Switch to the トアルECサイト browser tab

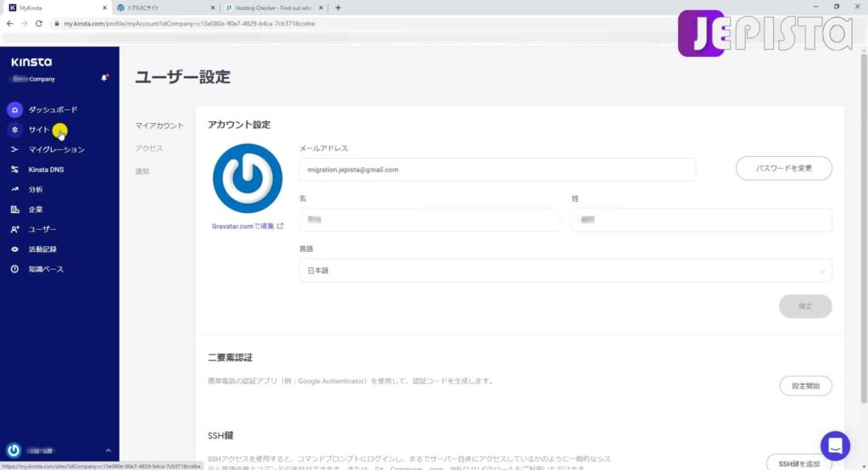(x=165, y=8)
